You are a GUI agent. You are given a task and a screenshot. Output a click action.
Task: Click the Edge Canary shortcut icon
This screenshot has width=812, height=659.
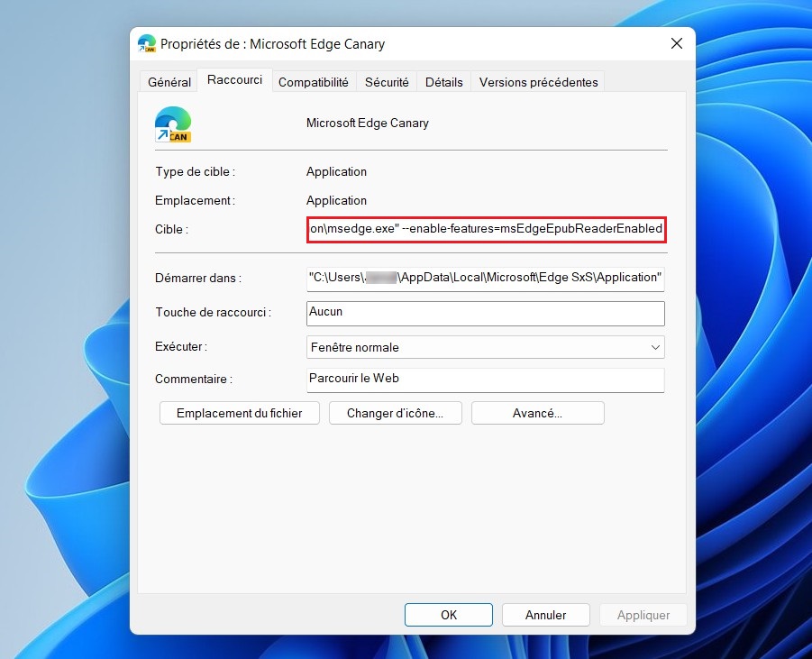(173, 124)
